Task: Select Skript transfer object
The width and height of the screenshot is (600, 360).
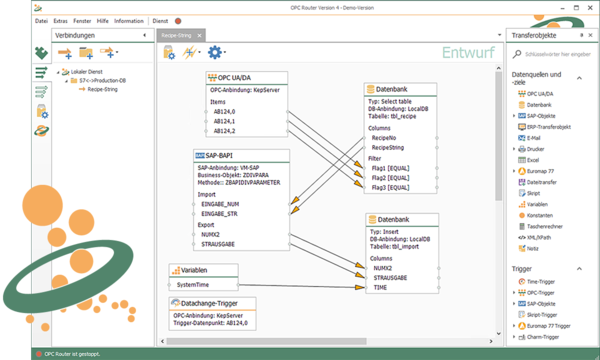Action: pos(529,193)
